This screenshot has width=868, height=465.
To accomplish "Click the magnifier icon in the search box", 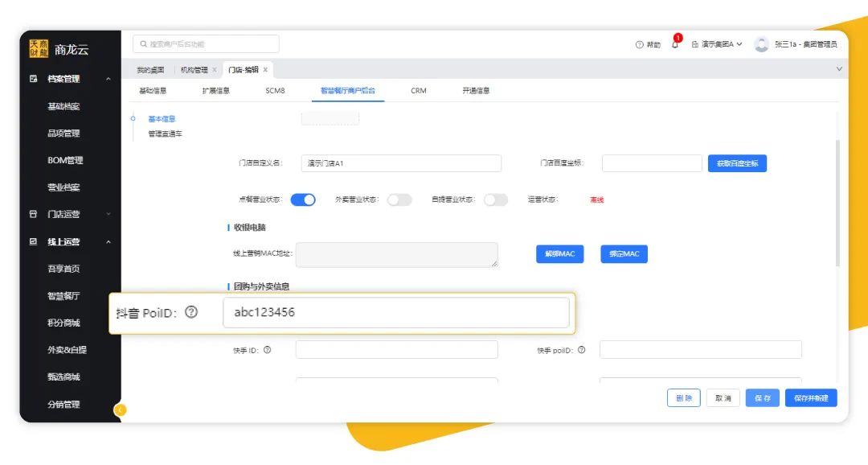I will coord(143,43).
